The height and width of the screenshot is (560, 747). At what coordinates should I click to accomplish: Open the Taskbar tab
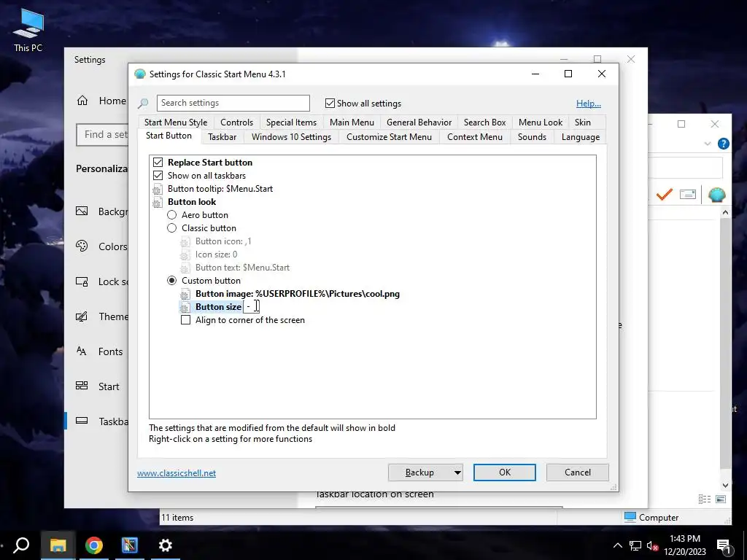coord(222,137)
